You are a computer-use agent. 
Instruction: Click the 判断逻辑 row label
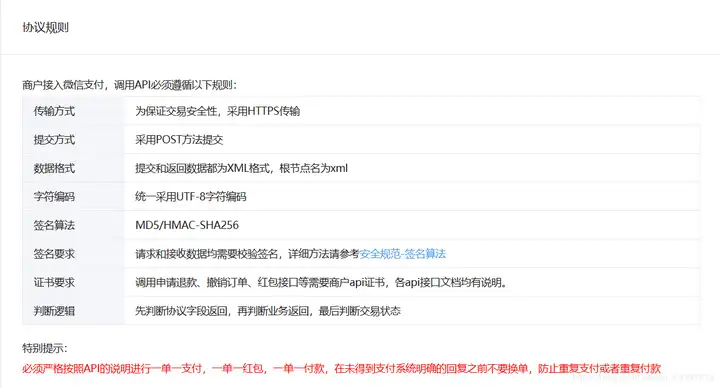[54, 311]
